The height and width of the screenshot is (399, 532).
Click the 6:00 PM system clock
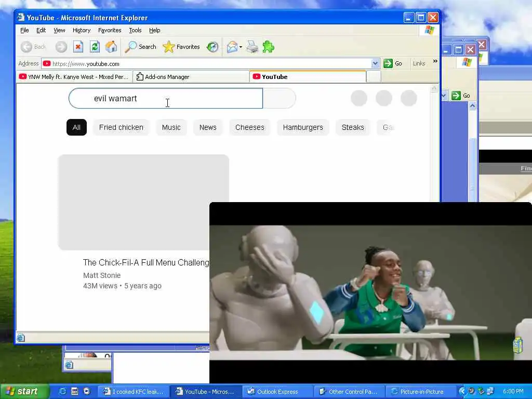point(513,392)
